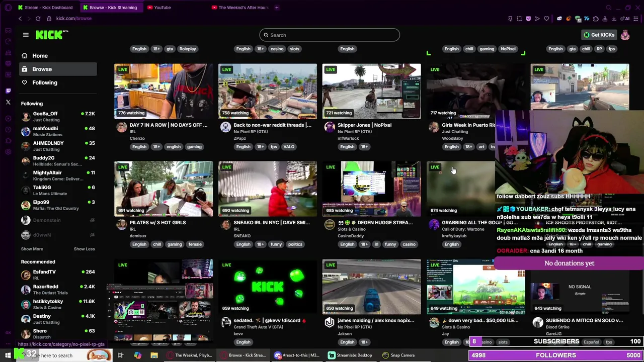Open AHMEDLNDY channel in Following list
The width and height of the screenshot is (644, 362).
pos(58,146)
